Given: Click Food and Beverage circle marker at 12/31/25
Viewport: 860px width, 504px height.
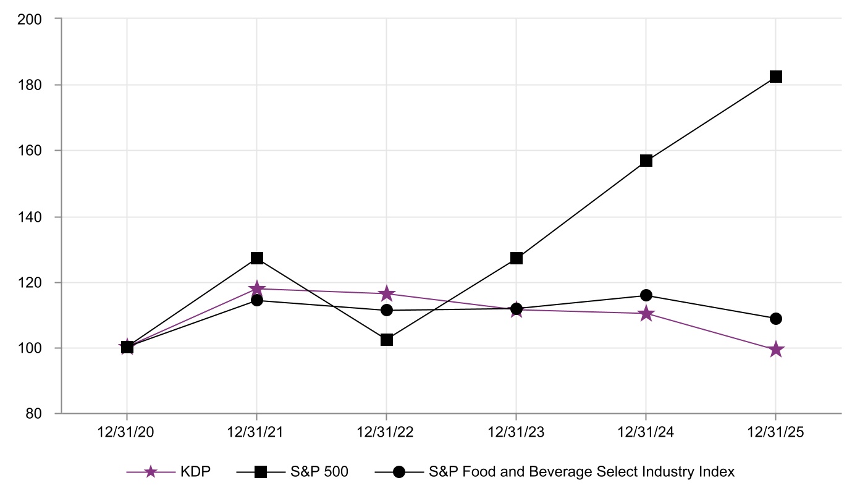Looking at the screenshot, I should tap(776, 319).
